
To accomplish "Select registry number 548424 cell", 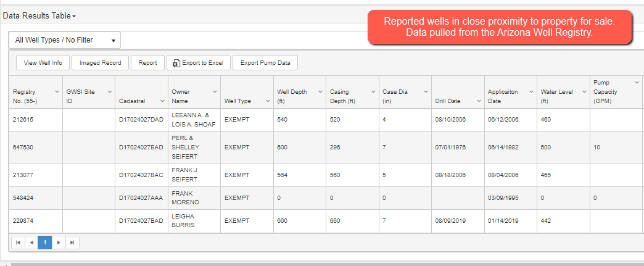I will [36, 198].
